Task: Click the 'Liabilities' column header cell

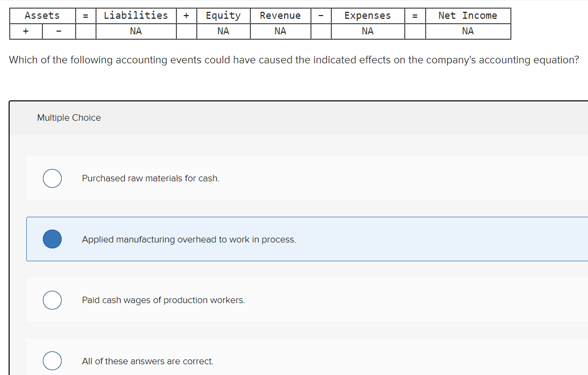Action: click(x=136, y=16)
